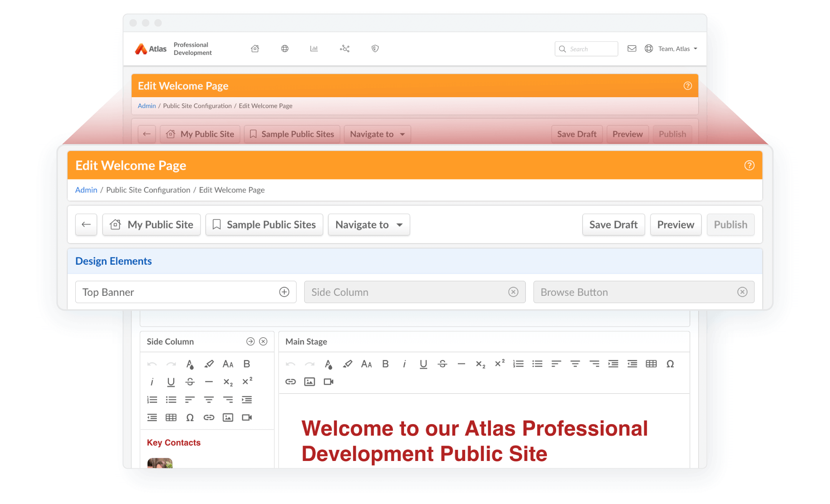Insert image in Main Stage editor
The width and height of the screenshot is (830, 504).
click(310, 381)
